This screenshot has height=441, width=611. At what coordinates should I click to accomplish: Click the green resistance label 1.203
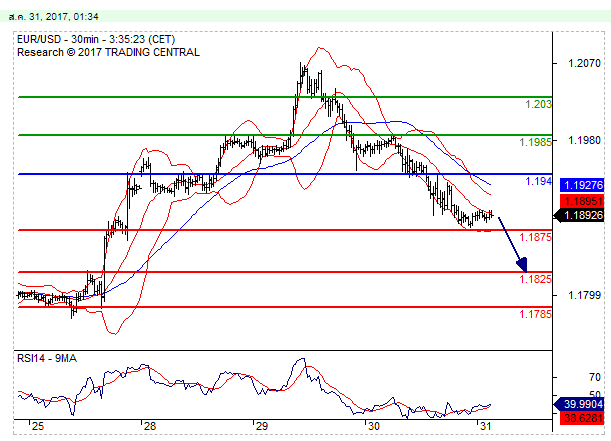click(538, 104)
